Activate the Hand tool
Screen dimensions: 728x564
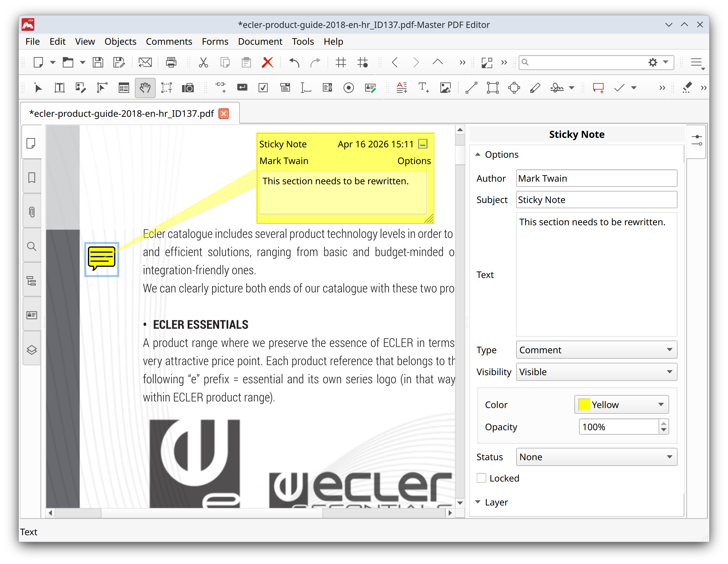[x=145, y=87]
